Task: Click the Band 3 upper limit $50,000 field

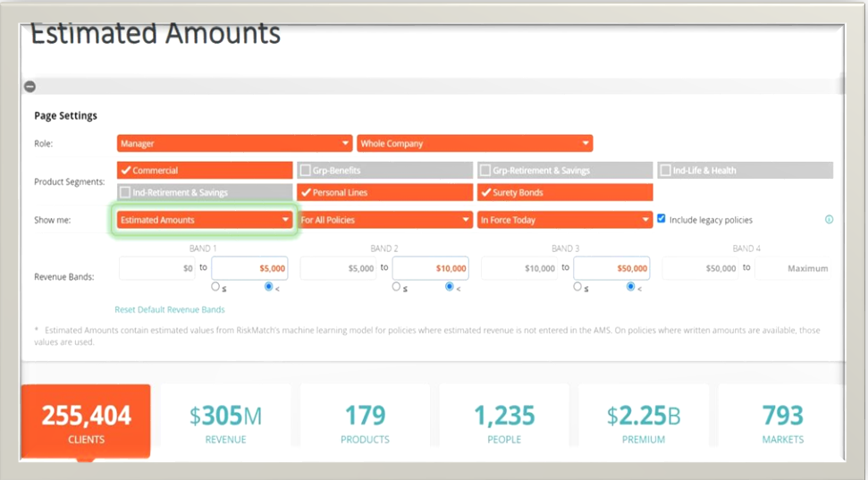Action: pyautogui.click(x=611, y=268)
